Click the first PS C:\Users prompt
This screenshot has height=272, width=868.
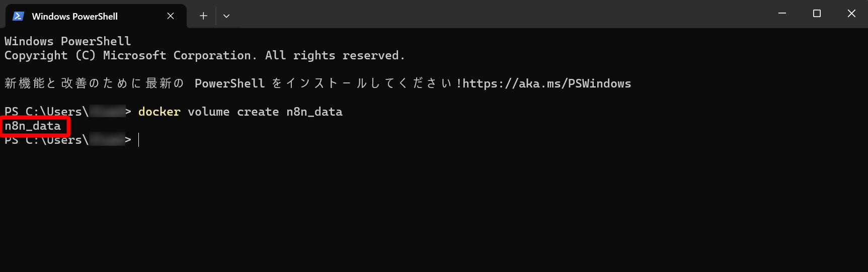68,112
